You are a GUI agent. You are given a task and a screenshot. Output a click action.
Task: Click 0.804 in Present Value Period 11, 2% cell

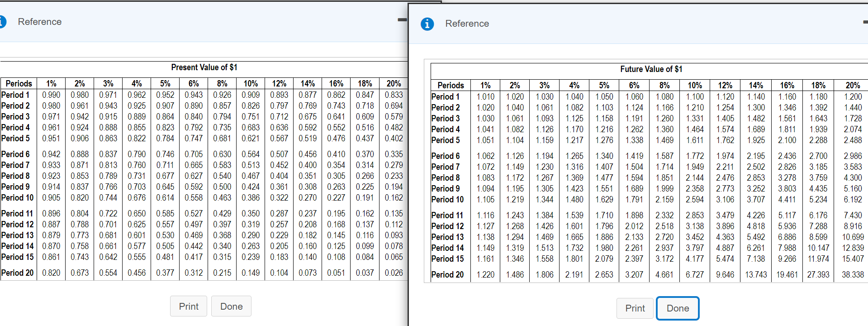[x=80, y=213]
